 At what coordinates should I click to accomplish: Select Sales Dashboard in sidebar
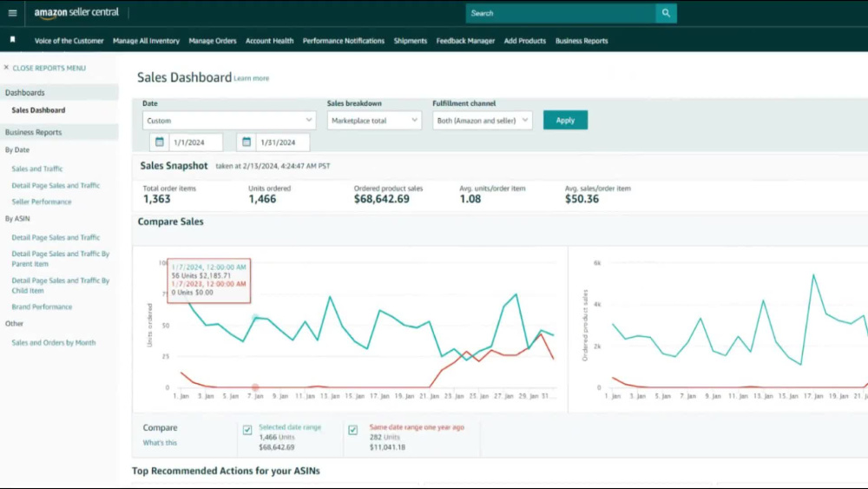point(38,110)
